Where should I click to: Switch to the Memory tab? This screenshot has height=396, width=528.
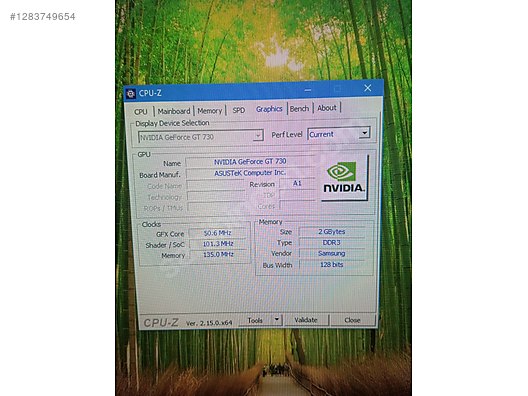pyautogui.click(x=209, y=111)
